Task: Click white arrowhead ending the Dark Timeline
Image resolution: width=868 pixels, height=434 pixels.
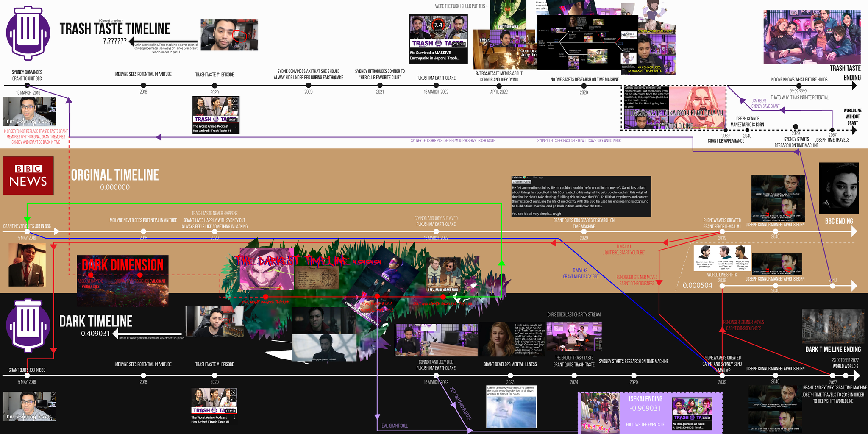Action: (x=857, y=376)
